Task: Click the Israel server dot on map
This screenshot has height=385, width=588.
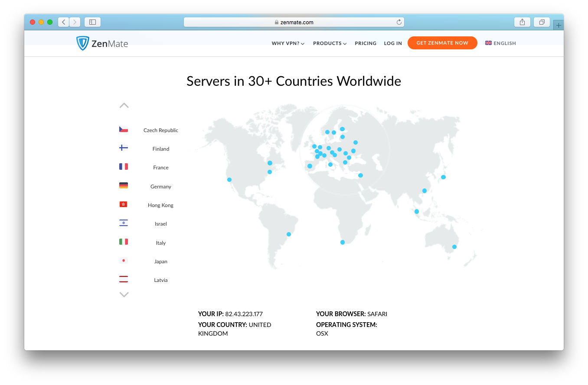Action: 360,175
